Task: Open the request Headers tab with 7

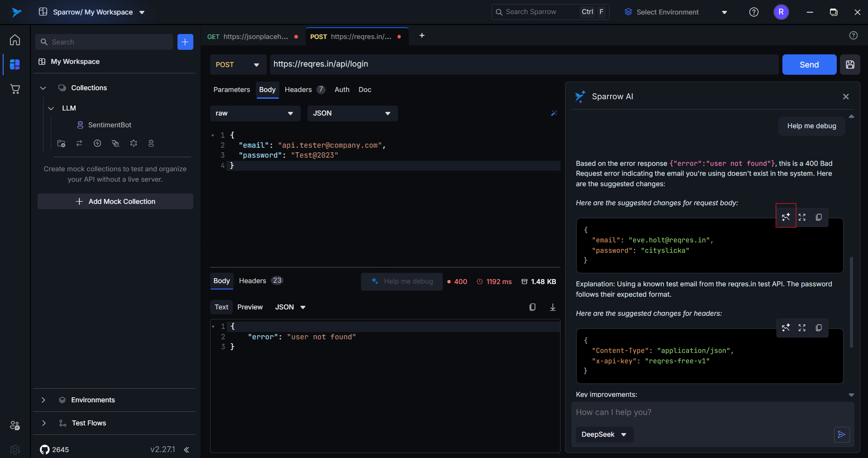Action: coord(305,90)
